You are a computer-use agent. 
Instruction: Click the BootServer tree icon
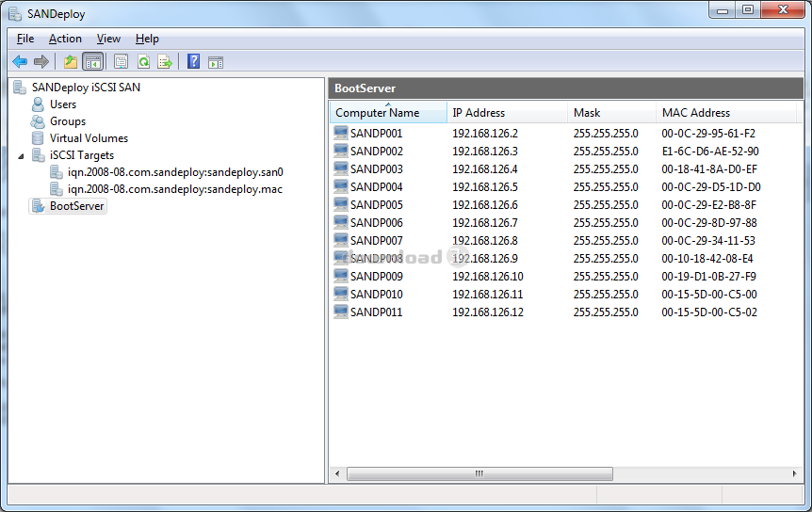39,206
